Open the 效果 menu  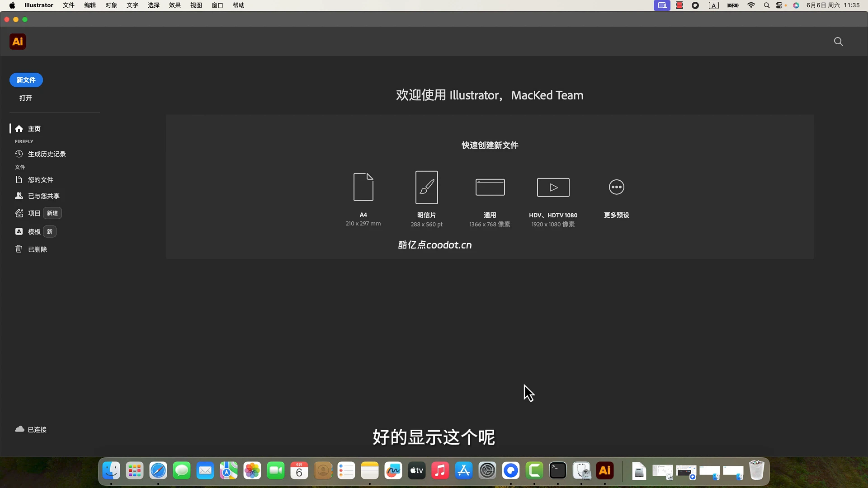(x=175, y=5)
